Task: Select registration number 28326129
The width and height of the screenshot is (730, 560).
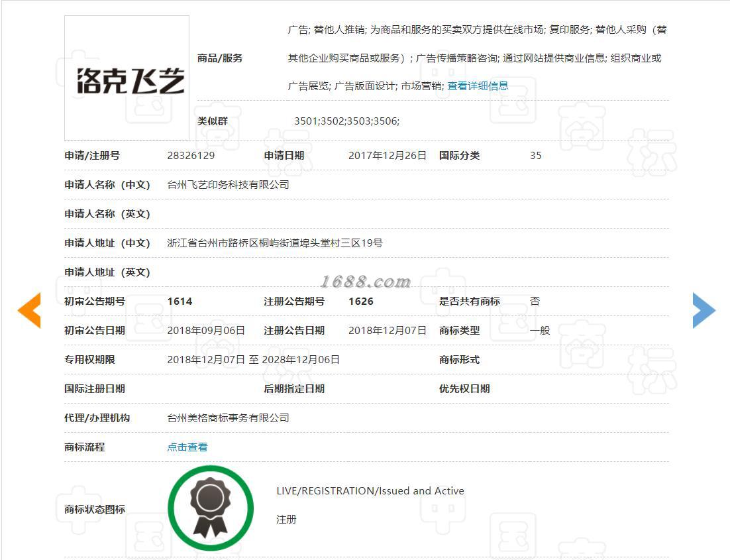Action: click(191, 156)
